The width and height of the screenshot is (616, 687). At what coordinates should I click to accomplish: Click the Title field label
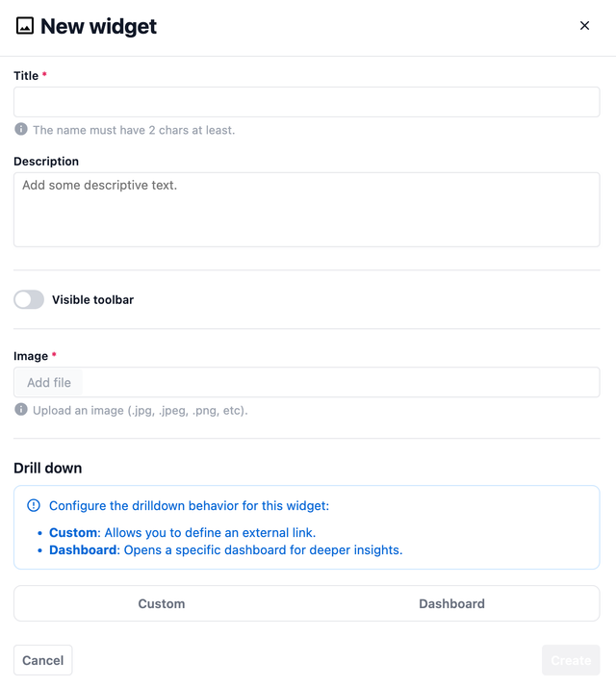[26, 75]
